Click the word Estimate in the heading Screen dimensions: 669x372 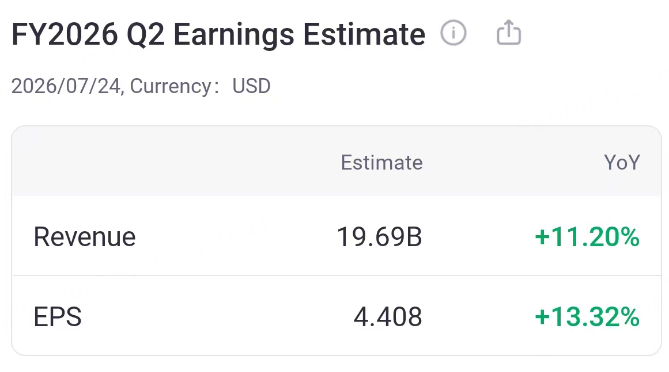364,35
